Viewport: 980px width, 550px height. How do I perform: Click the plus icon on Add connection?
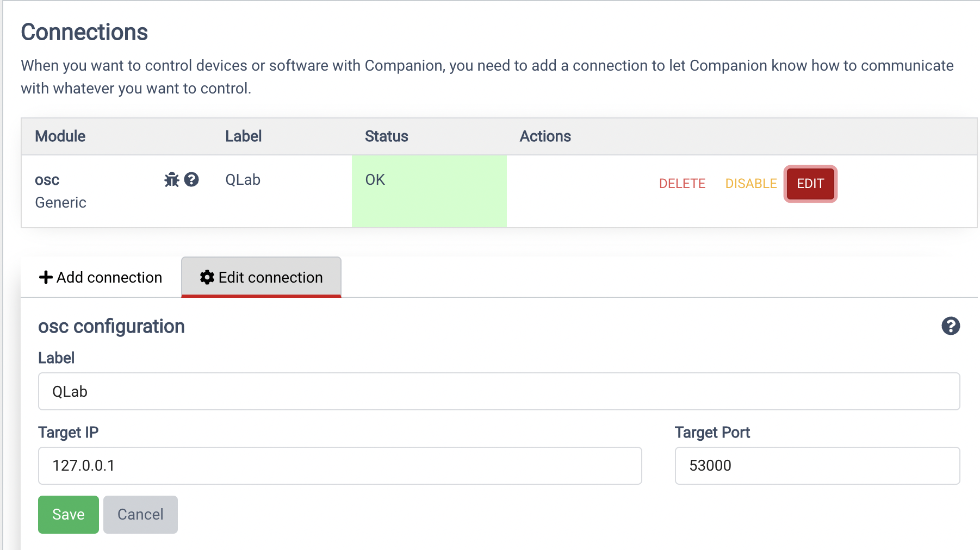pyautogui.click(x=46, y=277)
